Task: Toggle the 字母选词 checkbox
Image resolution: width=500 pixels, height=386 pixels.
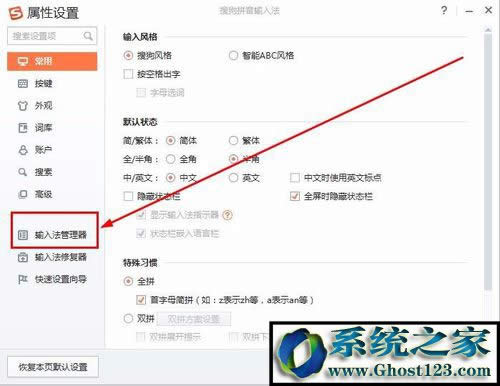Action: point(141,92)
